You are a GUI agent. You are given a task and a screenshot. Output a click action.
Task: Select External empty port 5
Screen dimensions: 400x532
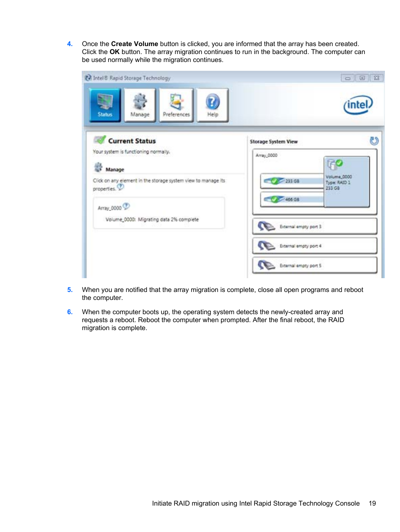tap(314, 266)
